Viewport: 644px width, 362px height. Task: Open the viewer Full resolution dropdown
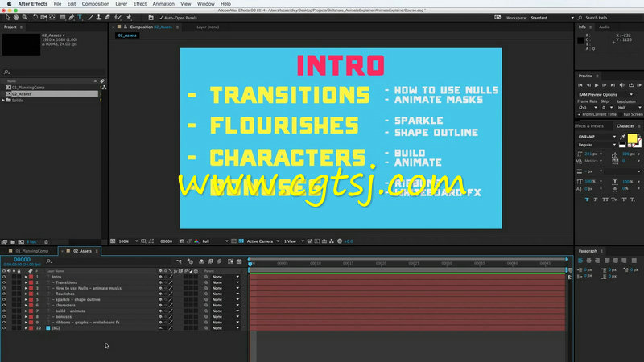215,241
